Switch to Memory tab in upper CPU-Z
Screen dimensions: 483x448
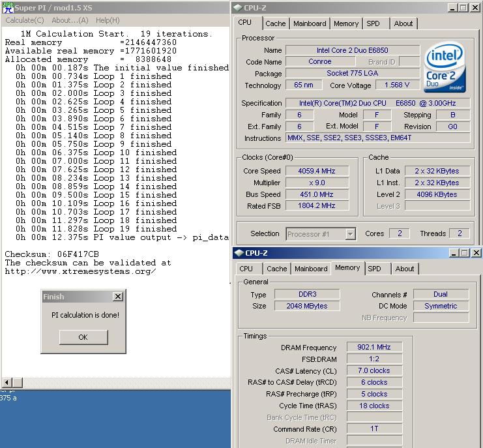(346, 23)
